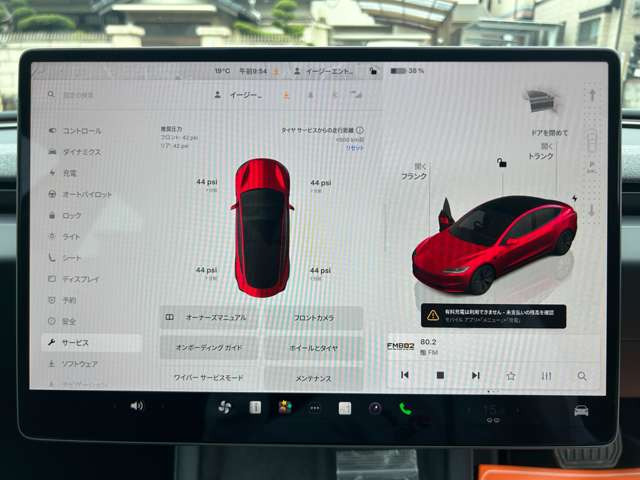Open the オンボーディングガイド button
The width and height of the screenshot is (640, 480).
pyautogui.click(x=209, y=348)
